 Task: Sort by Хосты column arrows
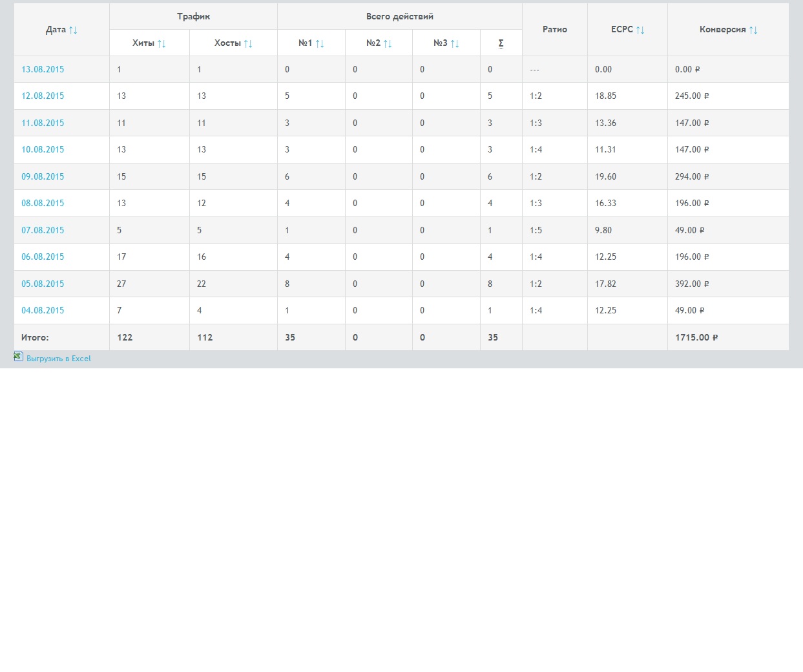(248, 44)
